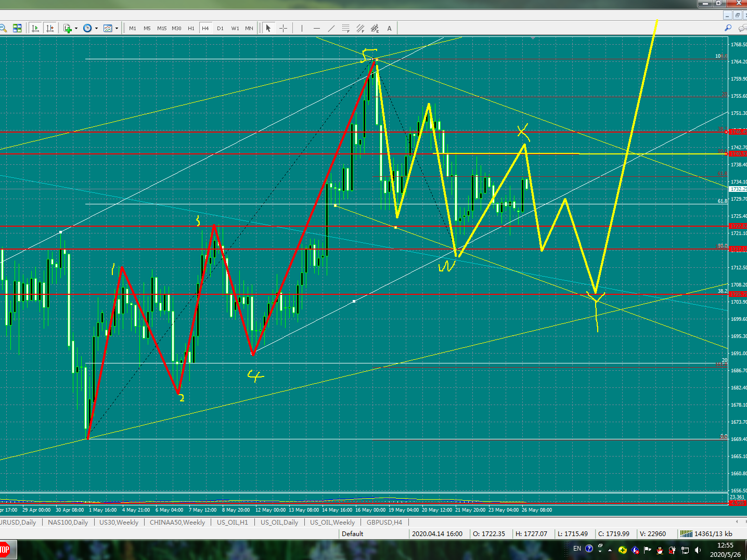The height and width of the screenshot is (560, 747).
Task: Click the network tray icon
Action: tap(685, 550)
